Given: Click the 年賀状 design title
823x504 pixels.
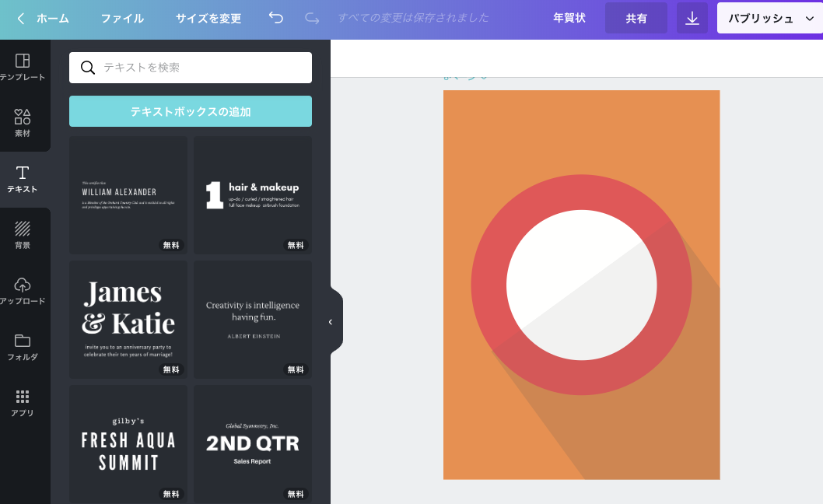Looking at the screenshot, I should (x=569, y=18).
